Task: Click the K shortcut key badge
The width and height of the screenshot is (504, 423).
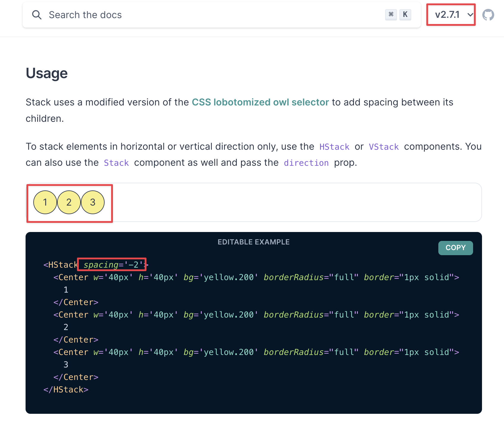Action: coord(405,14)
